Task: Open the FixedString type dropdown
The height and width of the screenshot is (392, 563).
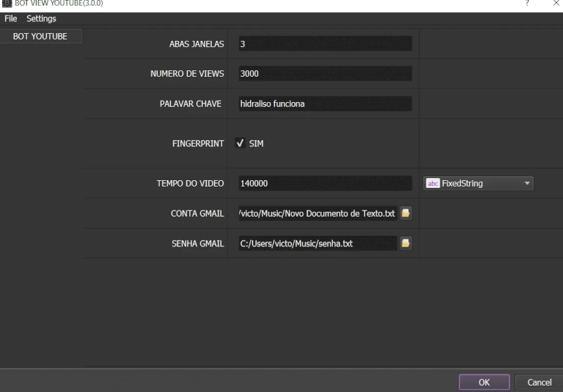Action: click(479, 184)
